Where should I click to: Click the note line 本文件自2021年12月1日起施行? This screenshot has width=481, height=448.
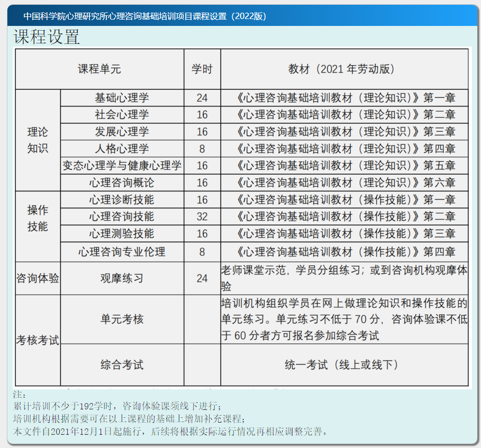(x=170, y=432)
